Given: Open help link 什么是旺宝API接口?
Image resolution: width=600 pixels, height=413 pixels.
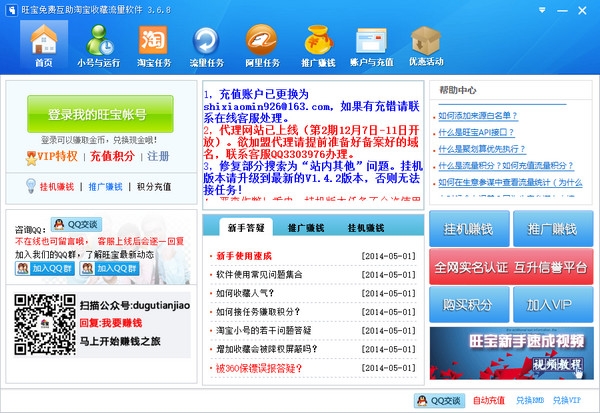Looking at the screenshot, I should point(476,132).
